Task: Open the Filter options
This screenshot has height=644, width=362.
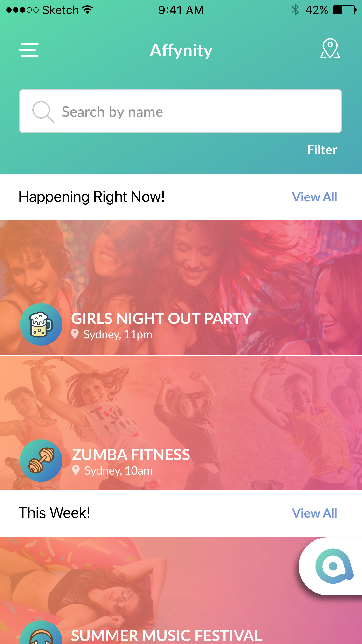Action: click(x=322, y=149)
